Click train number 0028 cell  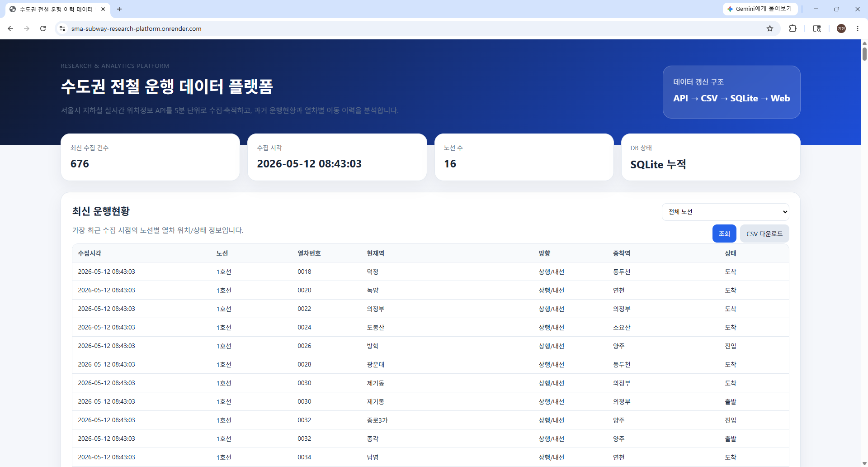pos(304,365)
